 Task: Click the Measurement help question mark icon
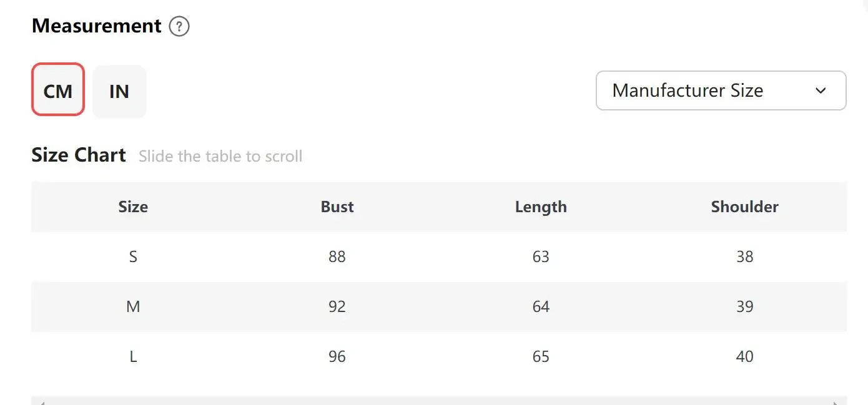179,27
